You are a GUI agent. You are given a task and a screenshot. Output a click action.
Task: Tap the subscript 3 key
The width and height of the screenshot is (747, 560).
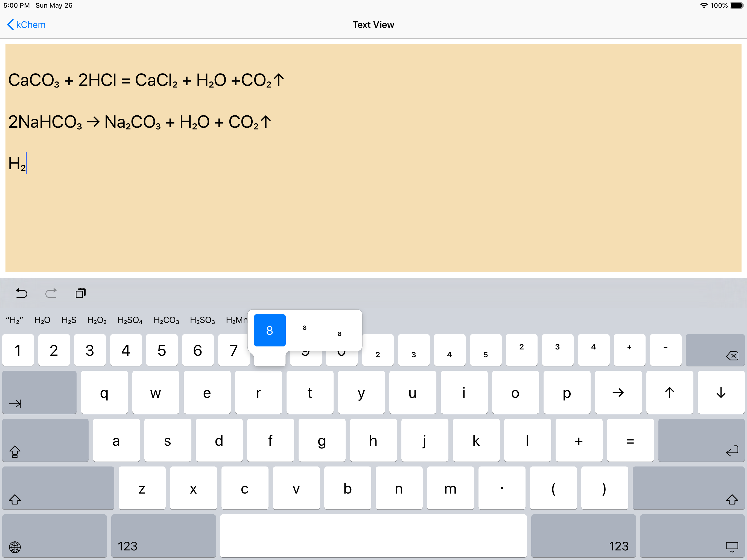pyautogui.click(x=414, y=350)
